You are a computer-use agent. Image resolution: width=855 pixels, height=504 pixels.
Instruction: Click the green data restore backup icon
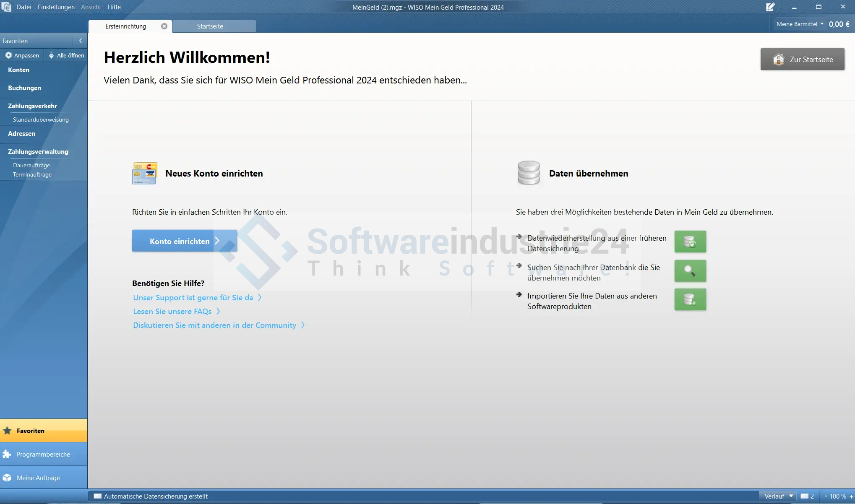[x=690, y=242]
